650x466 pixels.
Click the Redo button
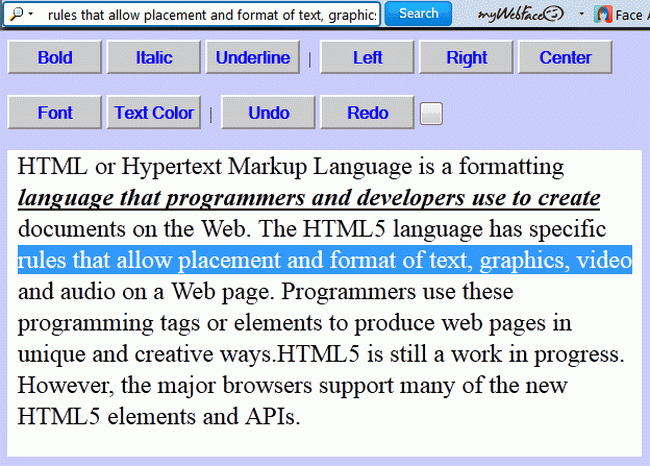point(367,112)
